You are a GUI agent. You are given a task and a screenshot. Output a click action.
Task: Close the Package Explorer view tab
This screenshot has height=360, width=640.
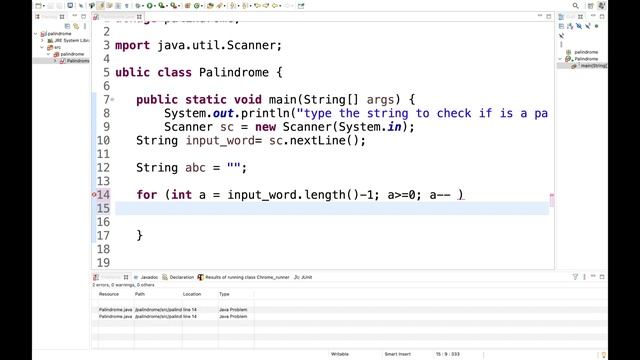pos(62,17)
